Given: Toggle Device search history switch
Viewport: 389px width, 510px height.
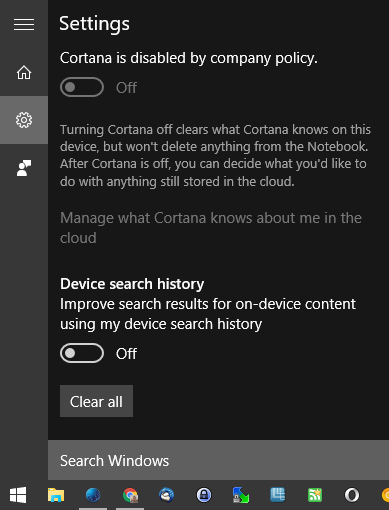Looking at the screenshot, I should pos(82,353).
